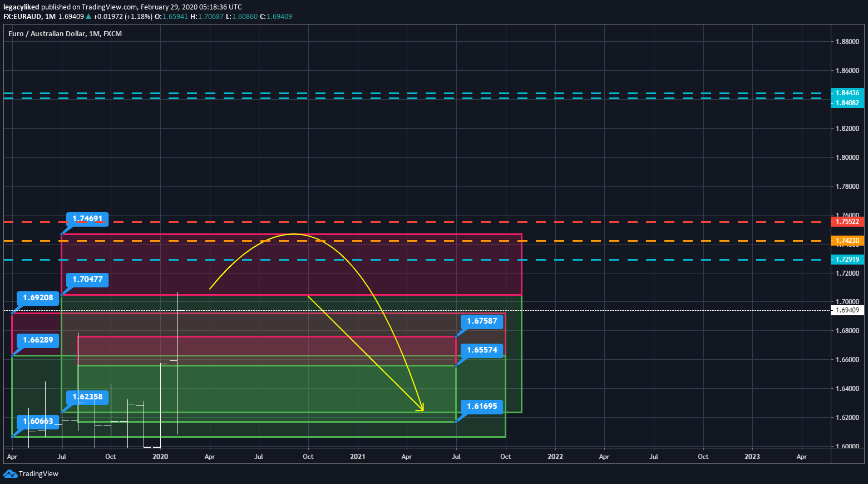Click the 1.74691 price label
The height and width of the screenshot is (484, 868).
(87, 219)
